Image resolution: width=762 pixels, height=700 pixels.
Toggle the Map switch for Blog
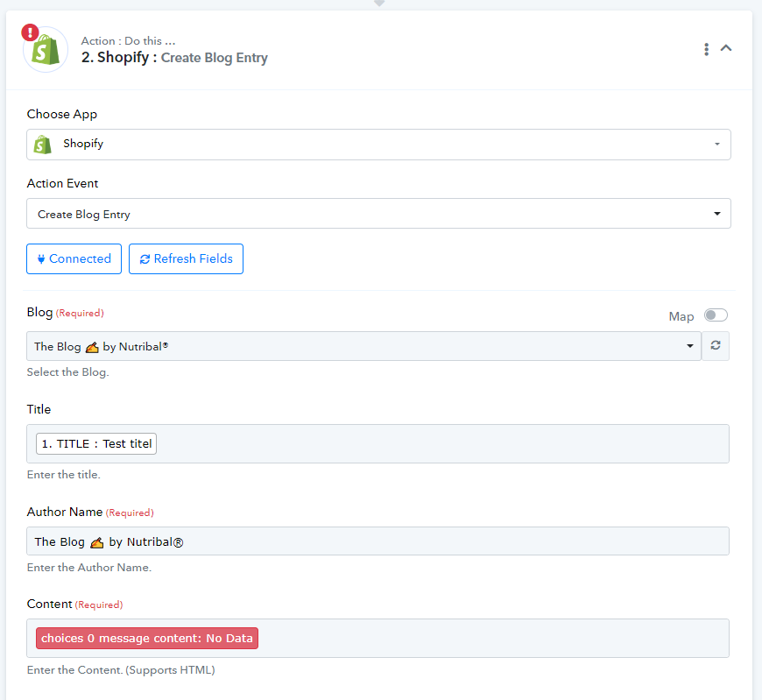(716, 315)
